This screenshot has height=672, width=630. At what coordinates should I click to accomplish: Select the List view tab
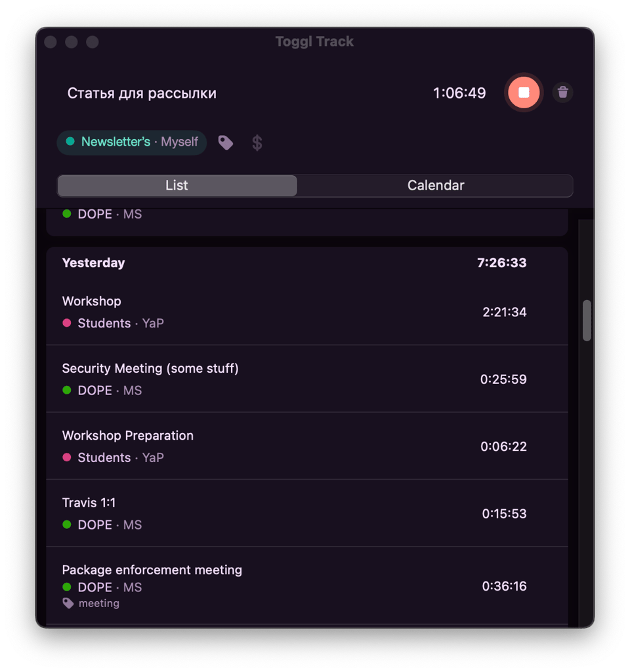click(x=177, y=186)
